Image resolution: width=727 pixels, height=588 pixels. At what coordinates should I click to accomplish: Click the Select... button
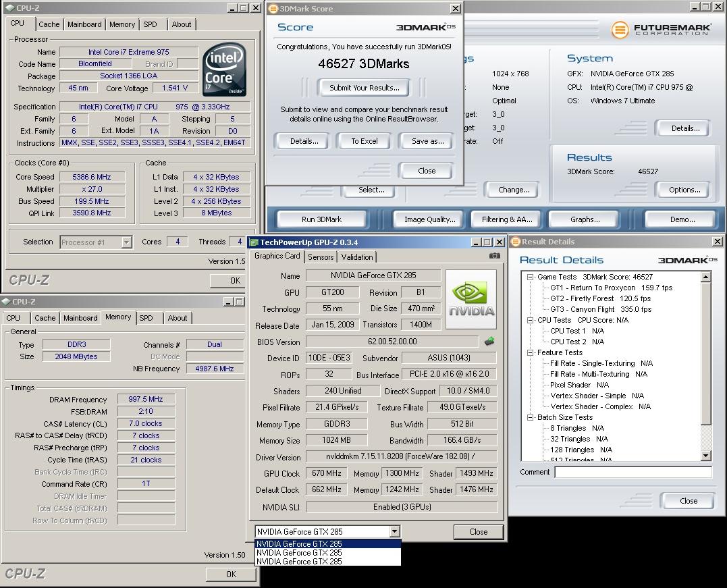click(x=371, y=190)
